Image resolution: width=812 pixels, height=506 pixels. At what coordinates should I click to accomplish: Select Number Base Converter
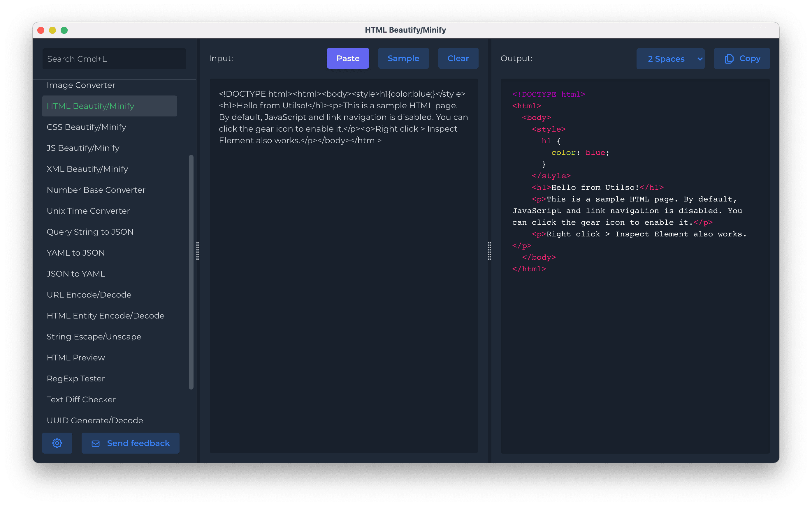tap(96, 190)
